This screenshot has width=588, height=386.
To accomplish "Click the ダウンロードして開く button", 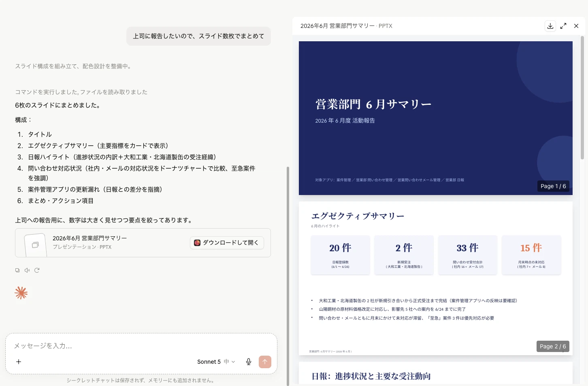I will pyautogui.click(x=227, y=243).
